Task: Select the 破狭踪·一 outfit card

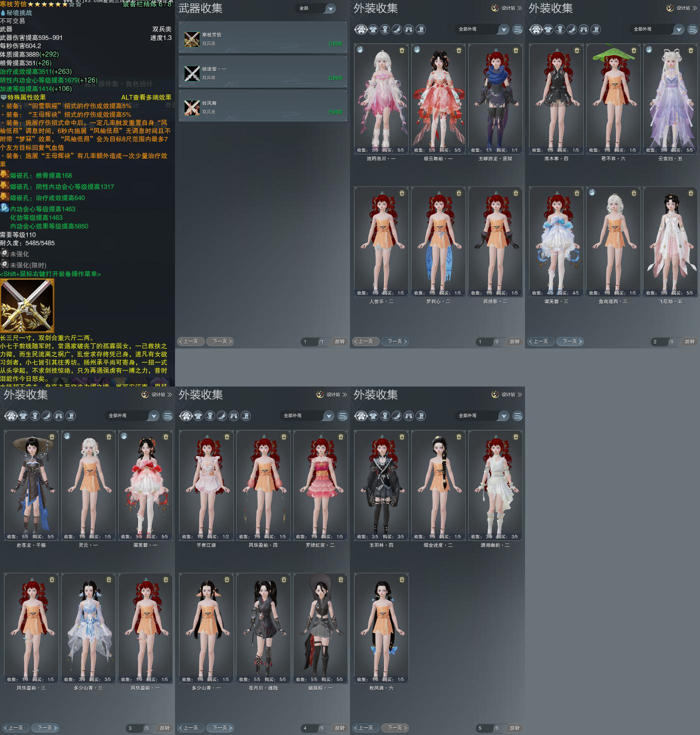Action: click(x=320, y=628)
